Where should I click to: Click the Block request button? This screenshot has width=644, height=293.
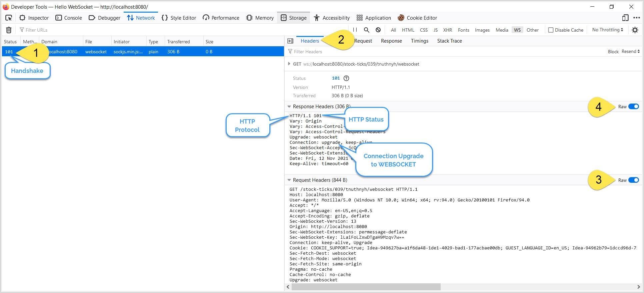613,52
